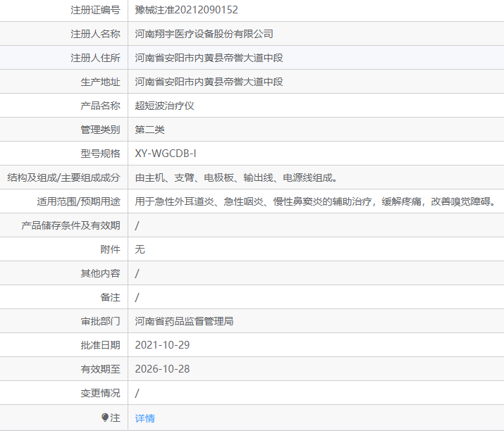
Task: Click the slash value in 其他内容 row
Action: (x=137, y=273)
